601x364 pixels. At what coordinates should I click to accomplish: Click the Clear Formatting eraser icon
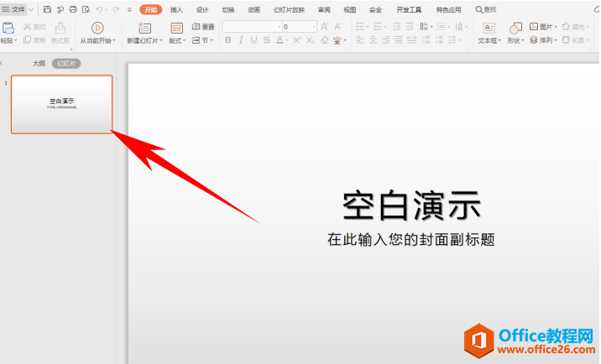[325, 40]
